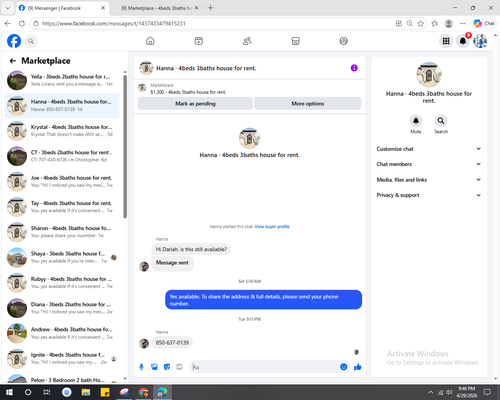Send a thumbs-up like
The image size is (500, 400).
click(x=358, y=367)
